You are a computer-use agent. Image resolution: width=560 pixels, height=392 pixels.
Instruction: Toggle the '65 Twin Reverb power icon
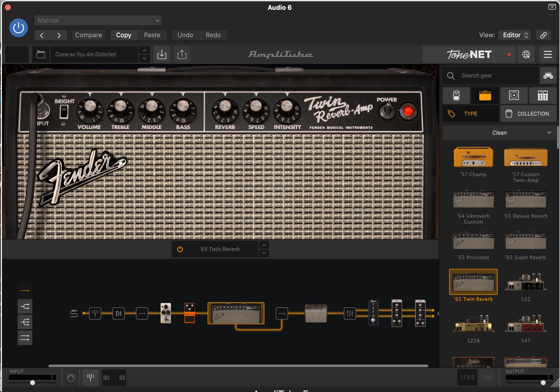pyautogui.click(x=180, y=249)
